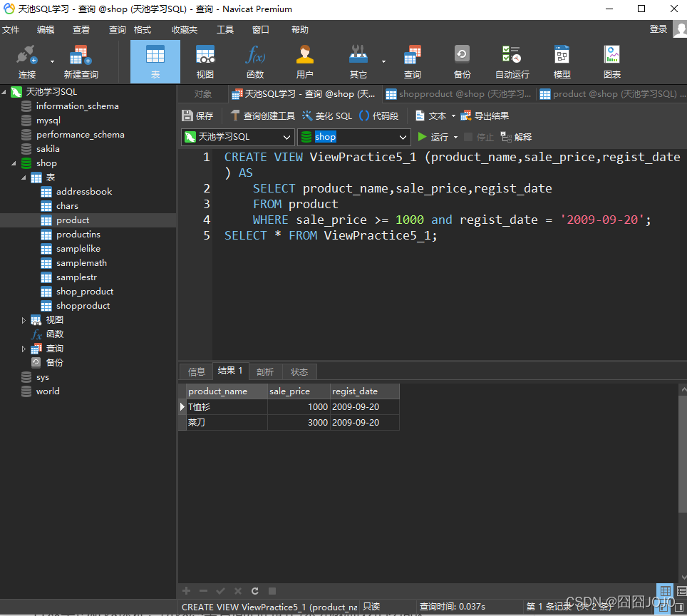The width and height of the screenshot is (687, 616).
Task: Open the 查询 query toolbar icon
Action: [x=413, y=61]
